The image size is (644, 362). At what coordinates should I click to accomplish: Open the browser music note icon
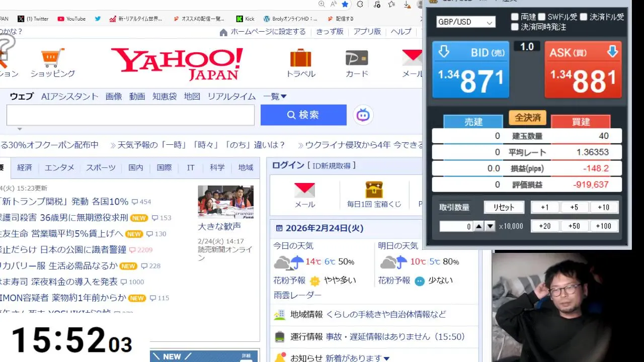(x=377, y=5)
